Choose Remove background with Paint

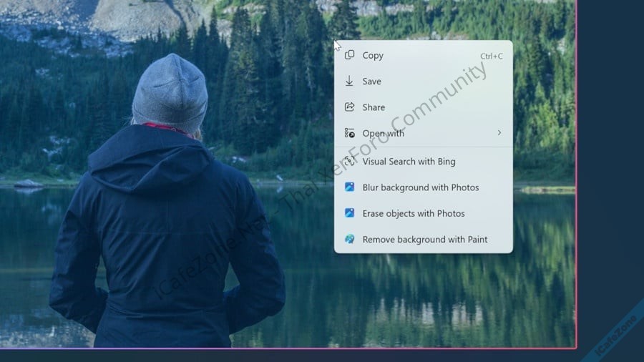click(x=425, y=240)
